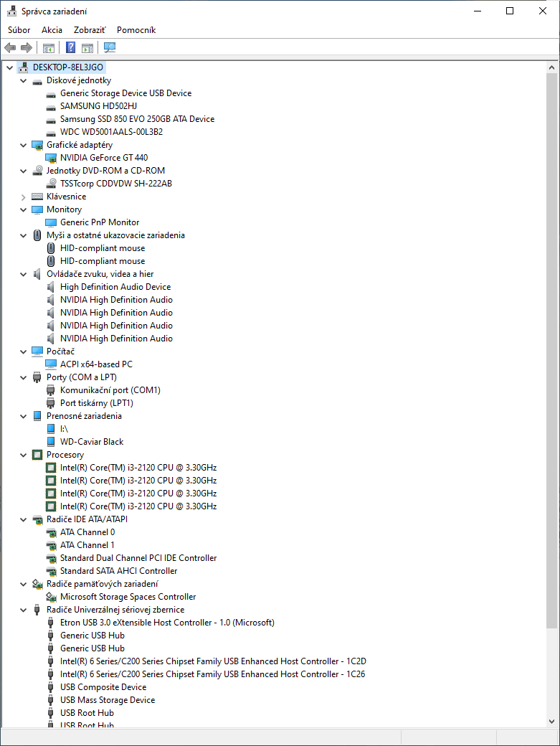Click the ACPI x64-based PC icon
The width and height of the screenshot is (560, 746).
click(x=51, y=364)
